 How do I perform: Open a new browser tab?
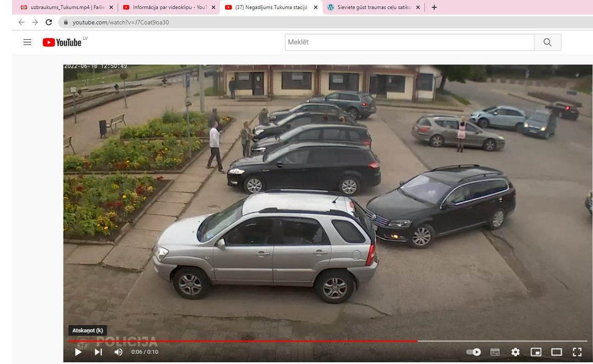click(434, 7)
